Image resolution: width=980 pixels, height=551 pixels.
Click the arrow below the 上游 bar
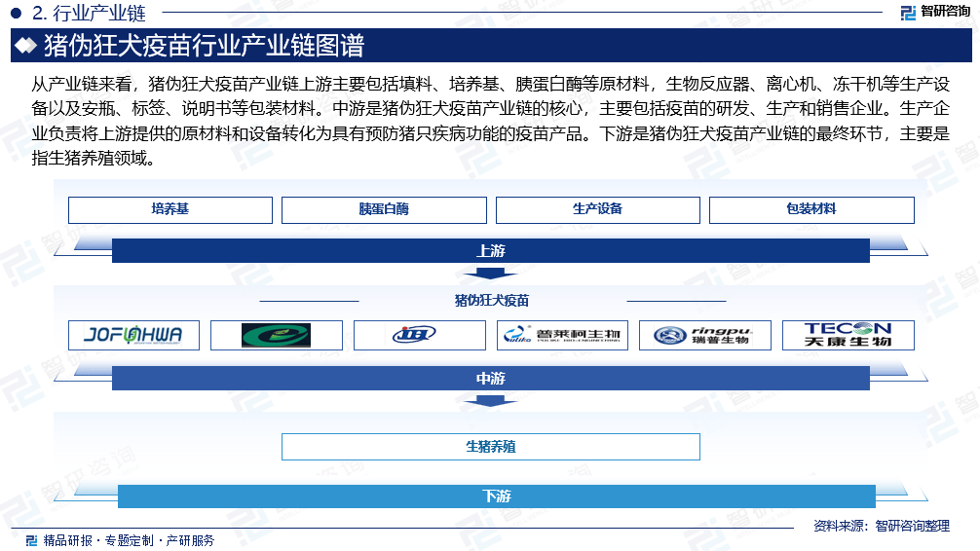(491, 273)
